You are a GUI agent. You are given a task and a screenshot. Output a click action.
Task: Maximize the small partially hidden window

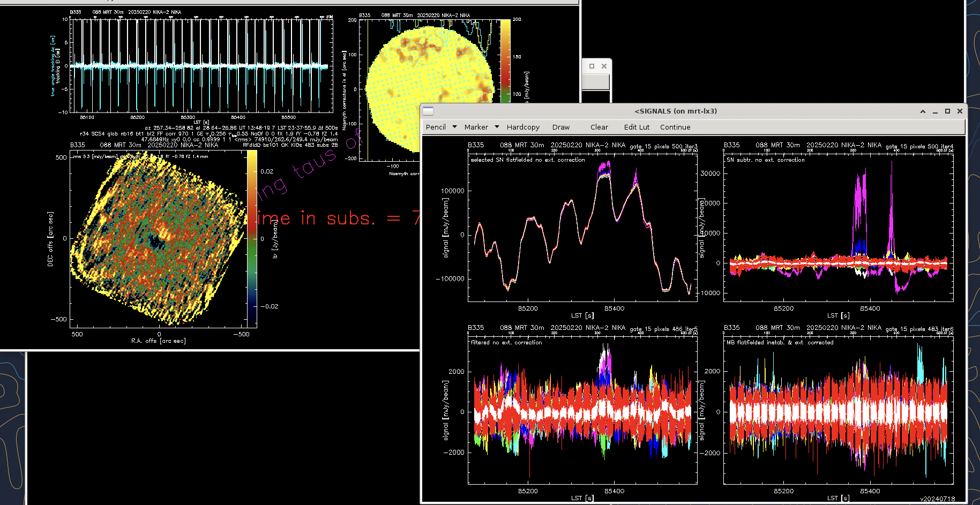click(592, 66)
